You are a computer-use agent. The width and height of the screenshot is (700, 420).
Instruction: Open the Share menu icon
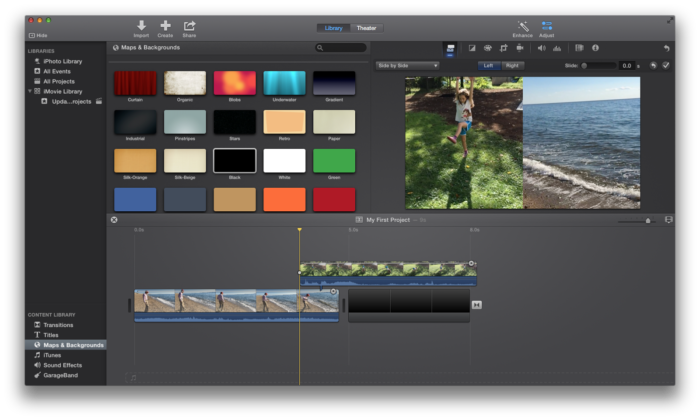189,25
